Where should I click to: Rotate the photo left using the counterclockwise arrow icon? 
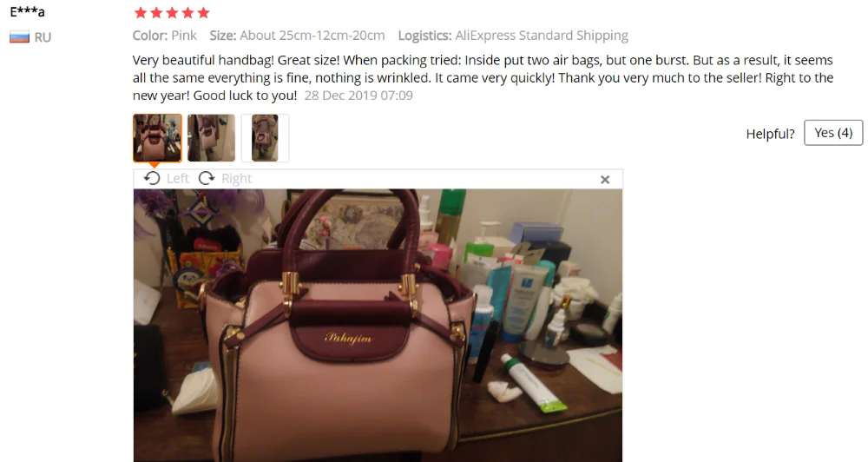pos(152,178)
